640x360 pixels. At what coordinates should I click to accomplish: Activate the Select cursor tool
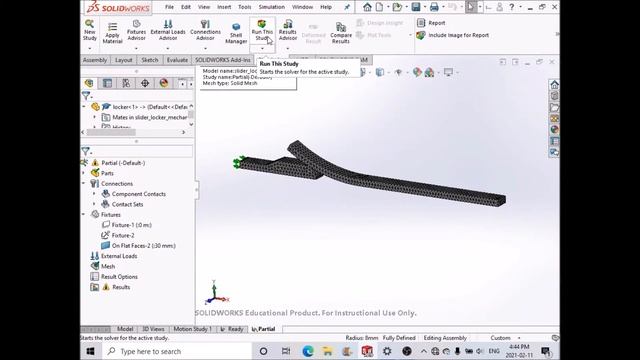[x=471, y=7]
